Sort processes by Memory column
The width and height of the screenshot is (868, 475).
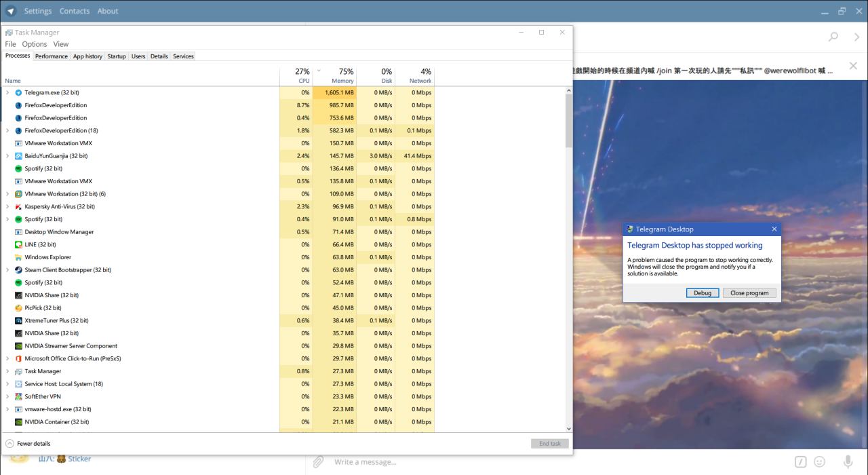coord(335,75)
